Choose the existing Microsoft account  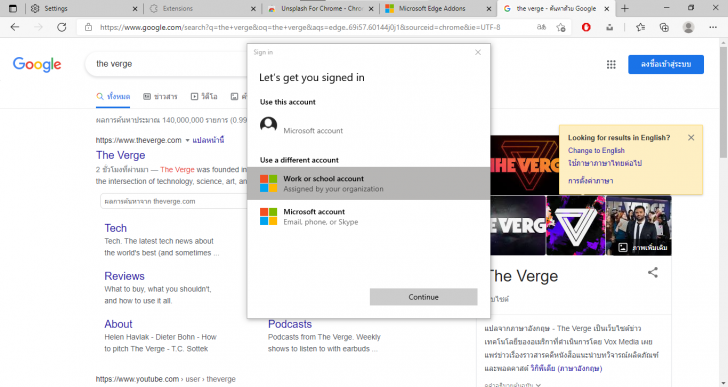click(x=368, y=126)
